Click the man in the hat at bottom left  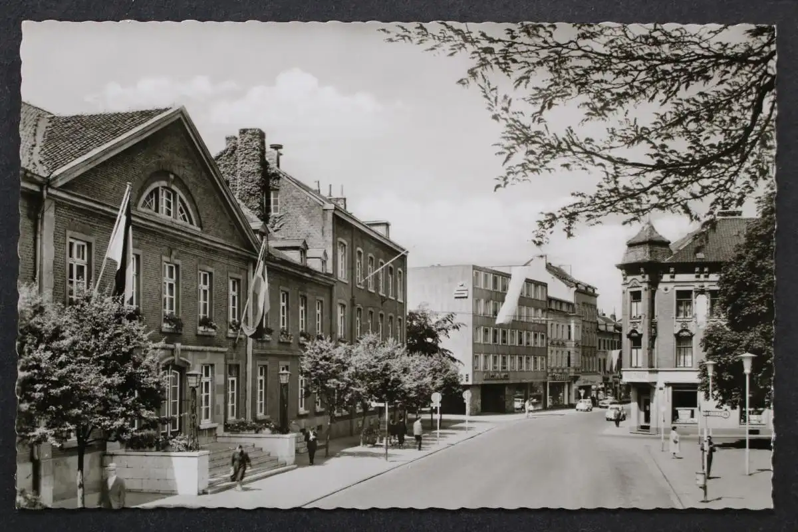112,487
